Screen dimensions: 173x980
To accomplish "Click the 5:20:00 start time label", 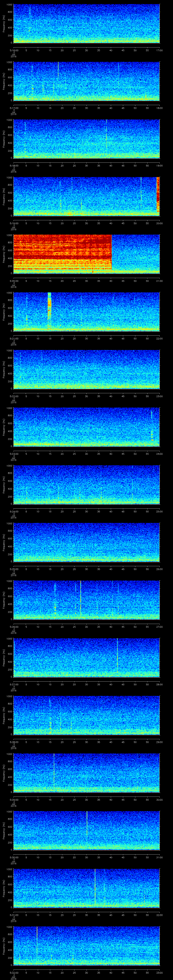I will (x=14, y=281).
